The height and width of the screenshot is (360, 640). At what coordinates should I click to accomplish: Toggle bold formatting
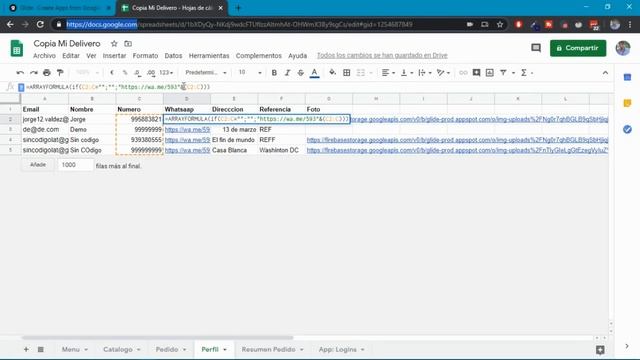point(274,73)
